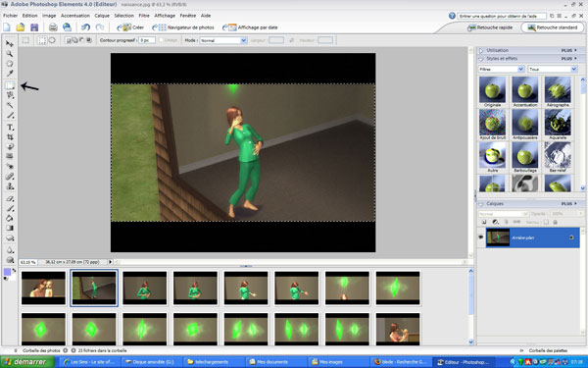Open the Calque menu
The image size is (588, 368).
point(102,16)
